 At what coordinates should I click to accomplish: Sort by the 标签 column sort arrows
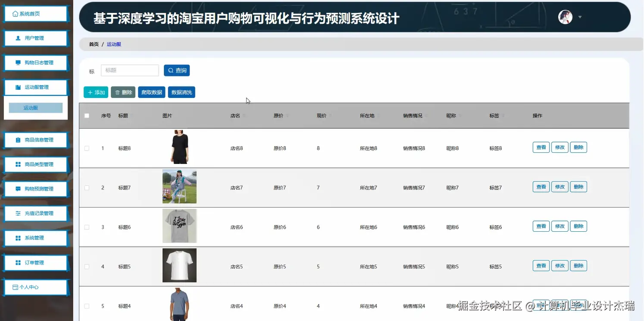coord(503,116)
